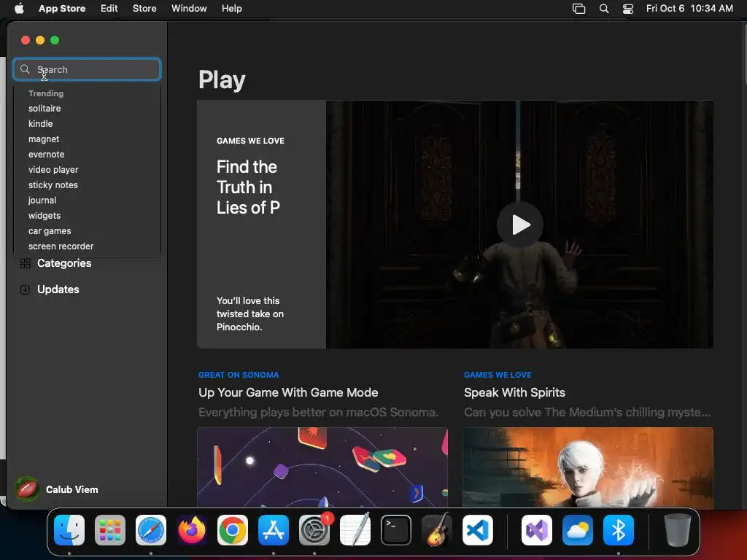Viewport: 747px width, 560px height.
Task: Open Control Center in the menu bar
Action: pyautogui.click(x=628, y=9)
